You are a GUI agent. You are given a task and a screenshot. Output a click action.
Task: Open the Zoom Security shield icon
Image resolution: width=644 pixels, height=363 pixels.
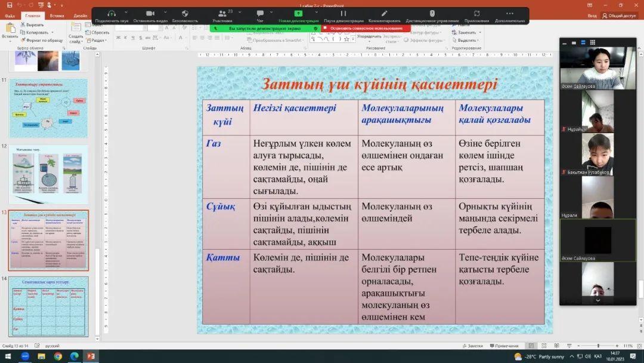coord(185,14)
